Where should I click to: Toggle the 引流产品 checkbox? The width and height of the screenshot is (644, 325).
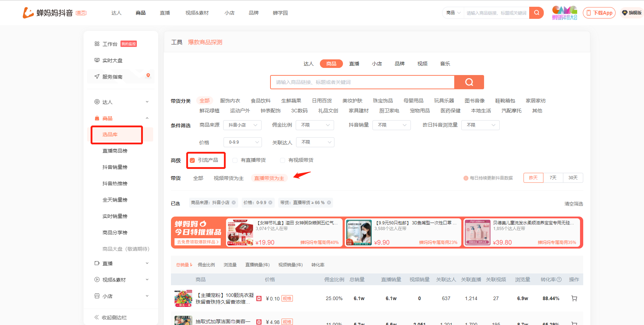pyautogui.click(x=192, y=160)
